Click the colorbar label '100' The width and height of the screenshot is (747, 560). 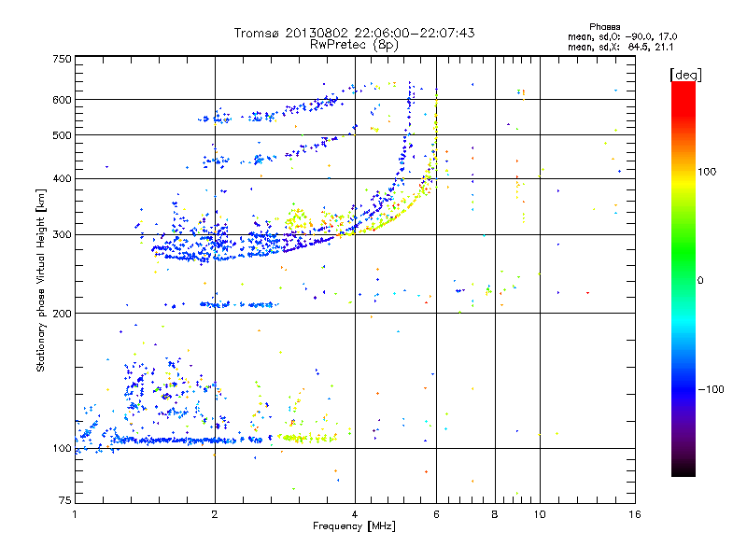[707, 172]
